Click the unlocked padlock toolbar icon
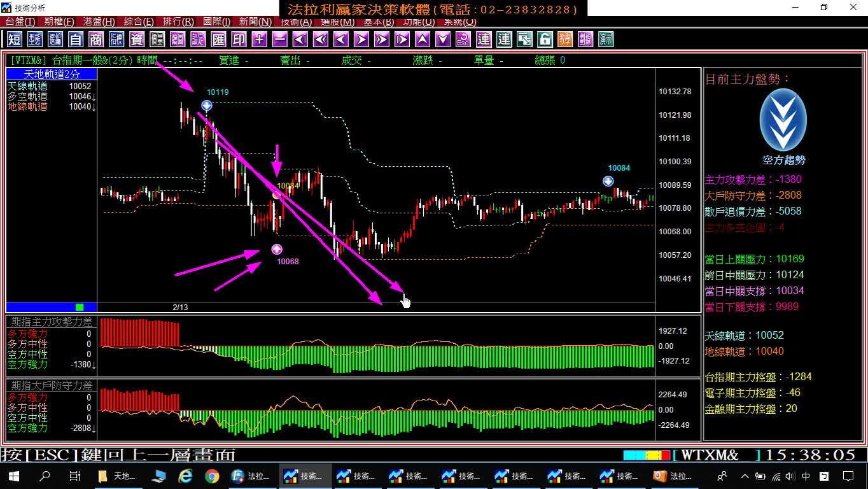 click(545, 39)
